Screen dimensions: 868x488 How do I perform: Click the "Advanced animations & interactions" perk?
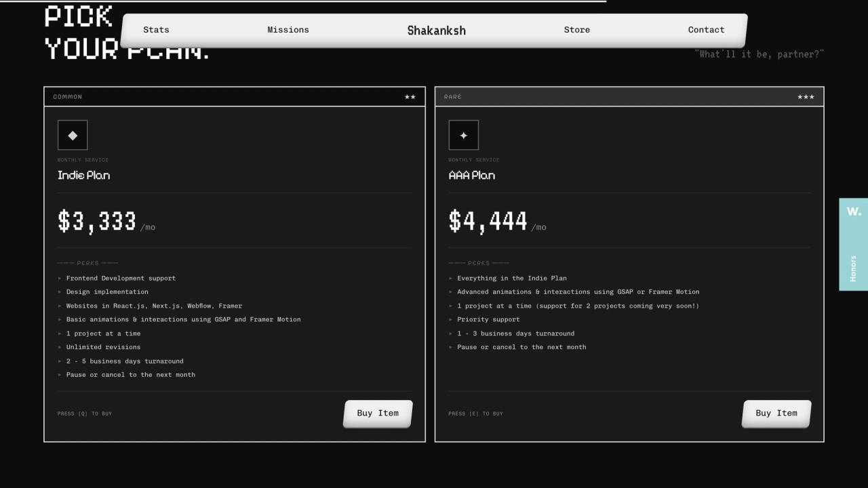(x=578, y=292)
